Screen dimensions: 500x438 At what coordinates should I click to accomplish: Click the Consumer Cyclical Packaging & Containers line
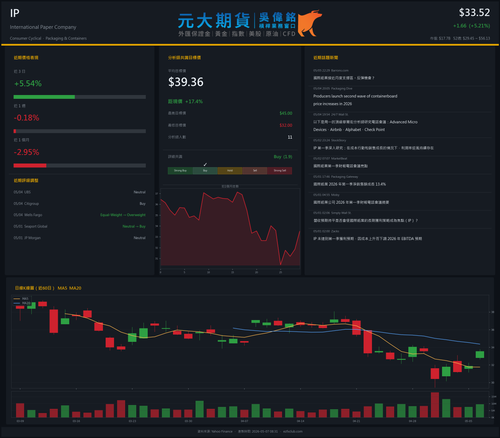(48, 38)
